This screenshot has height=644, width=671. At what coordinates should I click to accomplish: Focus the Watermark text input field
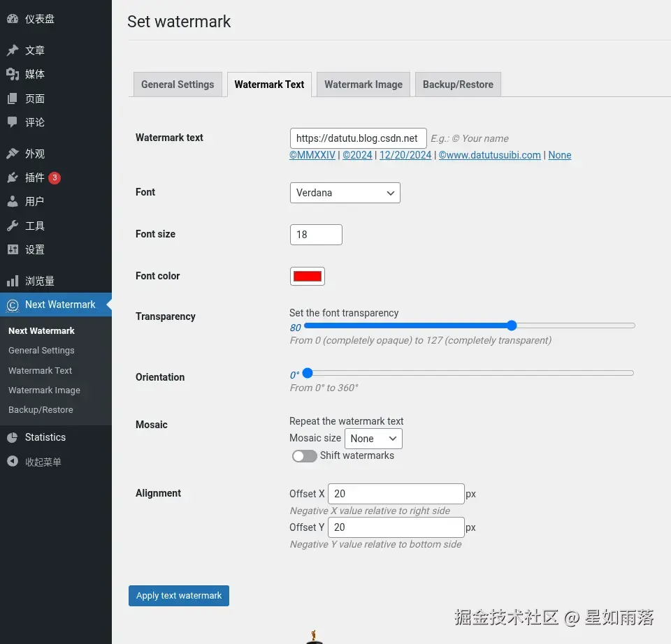(x=358, y=138)
